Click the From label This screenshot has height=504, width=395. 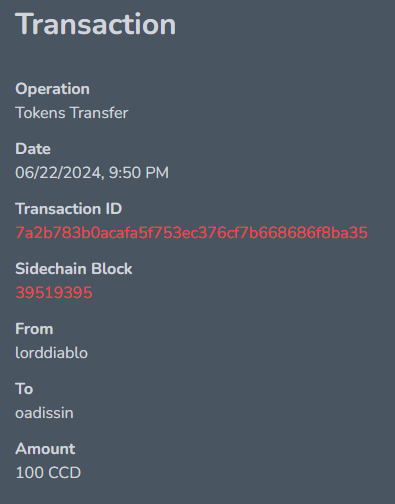coord(34,329)
